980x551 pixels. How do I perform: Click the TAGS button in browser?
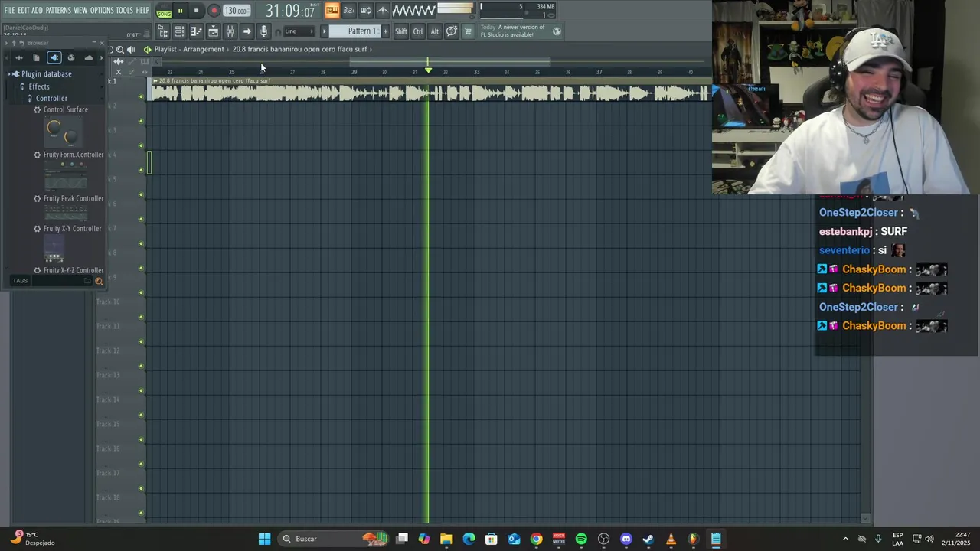click(x=20, y=281)
